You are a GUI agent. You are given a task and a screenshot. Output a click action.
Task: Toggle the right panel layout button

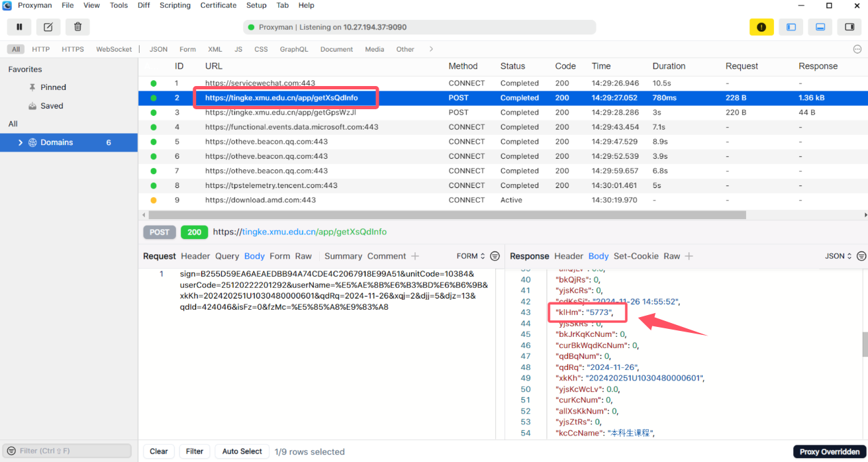[849, 27]
